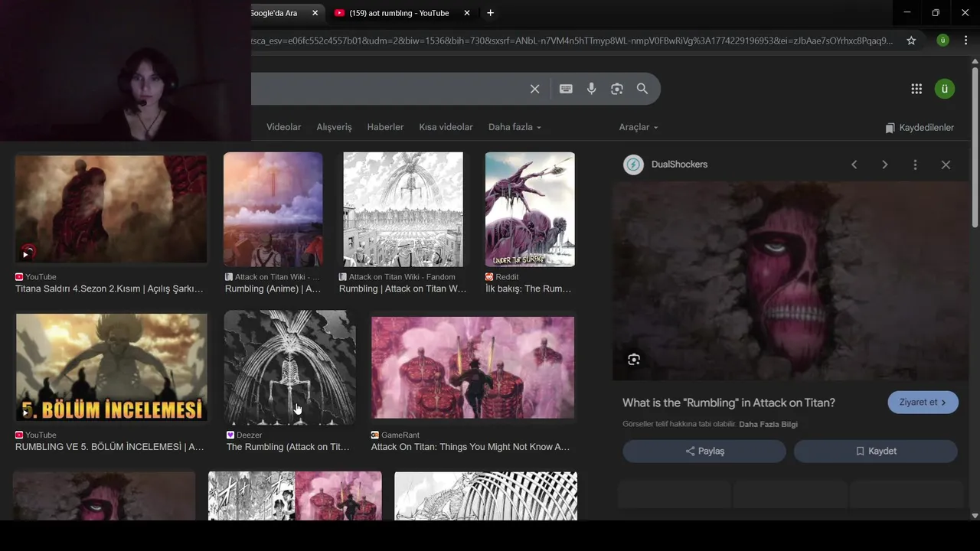980x551 pixels.
Task: Open the Alışveriş search filter
Action: [334, 127]
